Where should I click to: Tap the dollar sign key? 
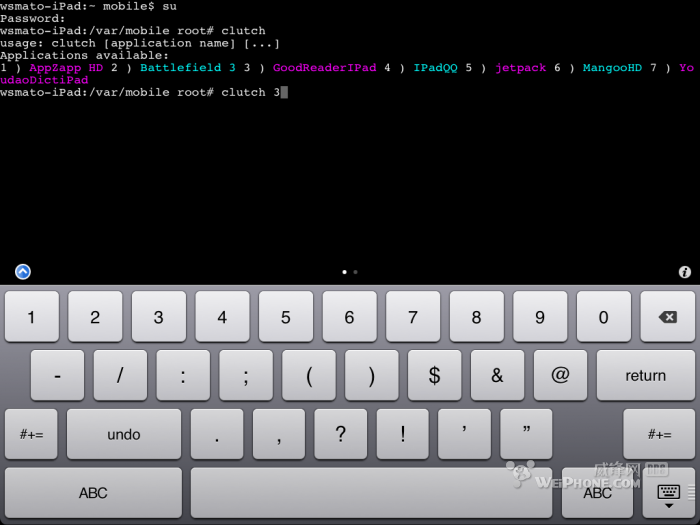click(434, 375)
